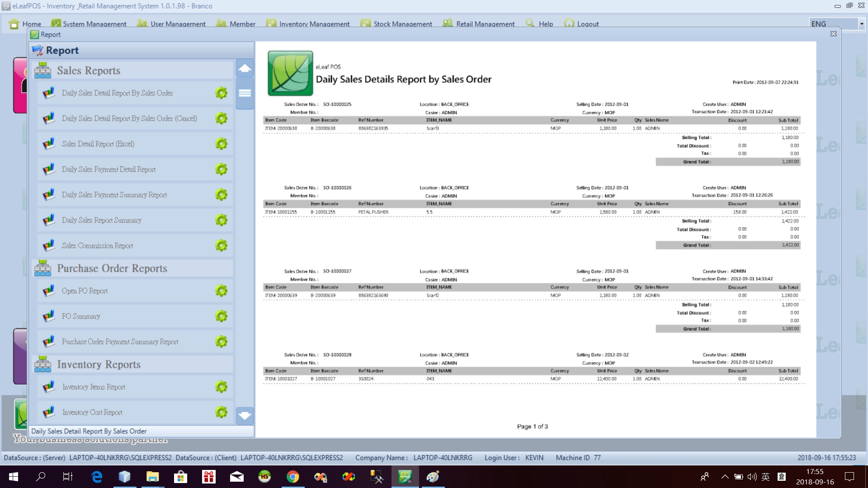Click gear icon next to Open PO Report
This screenshot has height=488, width=868.
click(221, 291)
